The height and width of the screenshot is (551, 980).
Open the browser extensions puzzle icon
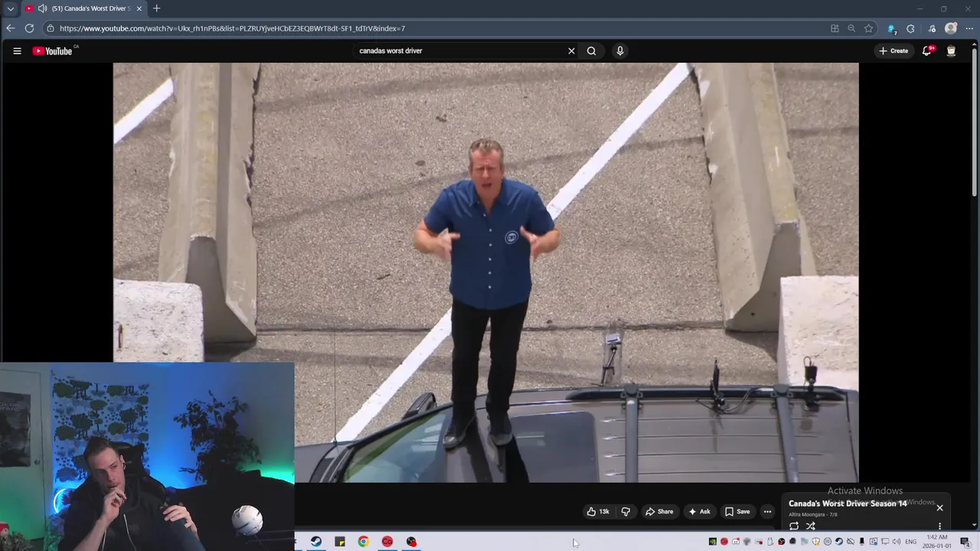[910, 28]
